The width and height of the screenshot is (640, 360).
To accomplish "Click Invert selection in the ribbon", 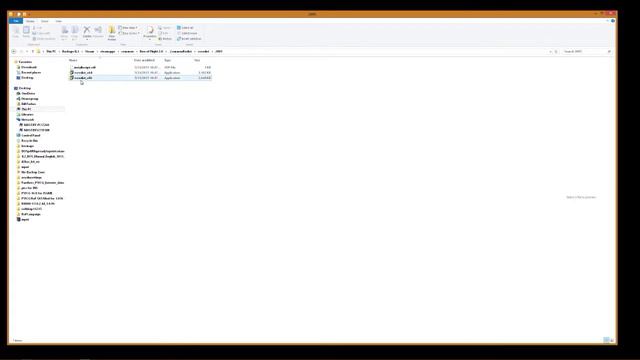I will tap(189, 39).
